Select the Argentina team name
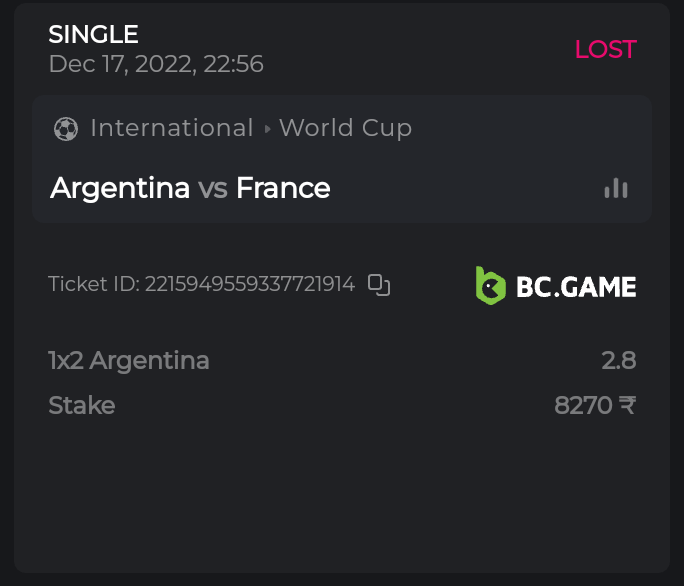The width and height of the screenshot is (684, 586). coord(120,188)
